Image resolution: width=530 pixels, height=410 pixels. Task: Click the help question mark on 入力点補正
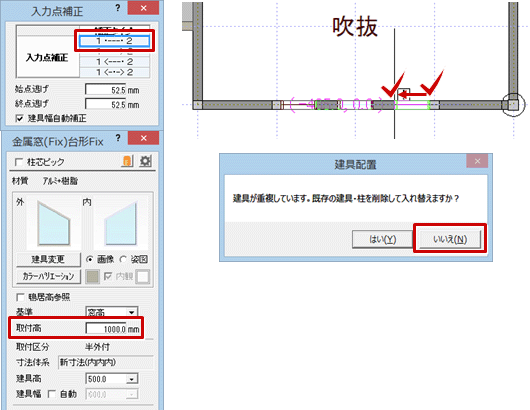[x=118, y=8]
